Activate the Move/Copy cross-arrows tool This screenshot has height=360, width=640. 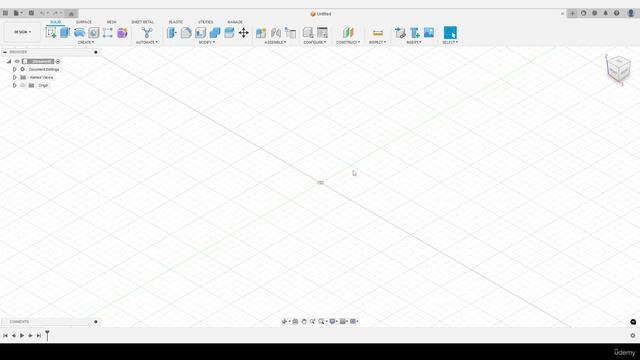coord(244,33)
